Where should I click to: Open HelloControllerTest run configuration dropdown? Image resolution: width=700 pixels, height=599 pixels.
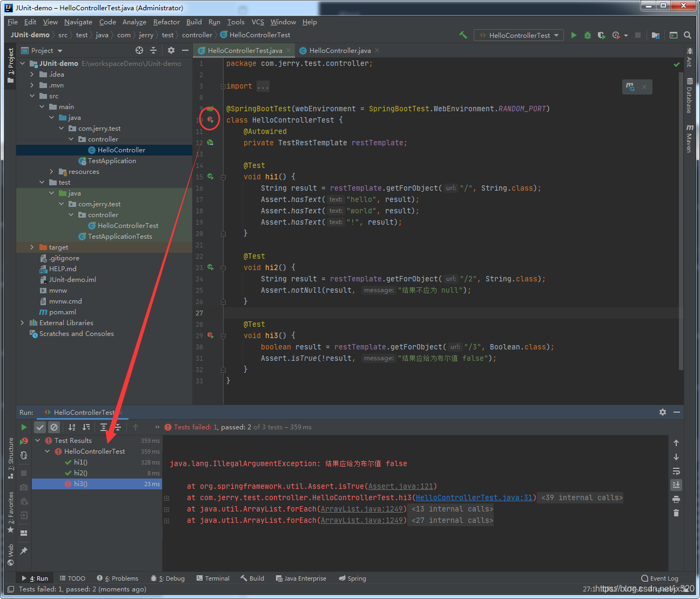519,35
